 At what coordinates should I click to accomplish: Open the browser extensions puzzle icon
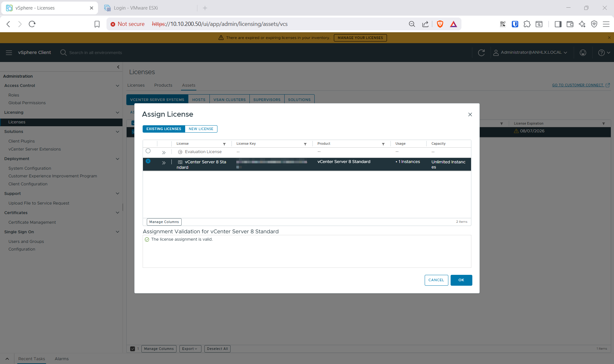pos(527,24)
